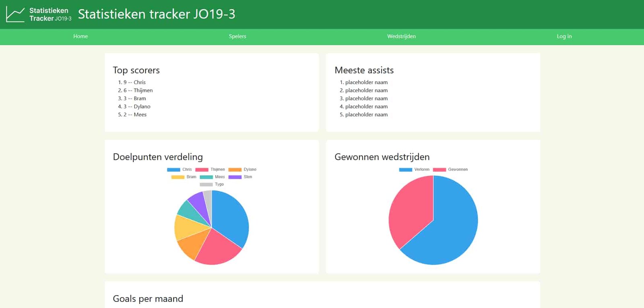Click the Log in link
644x308 pixels.
564,36
